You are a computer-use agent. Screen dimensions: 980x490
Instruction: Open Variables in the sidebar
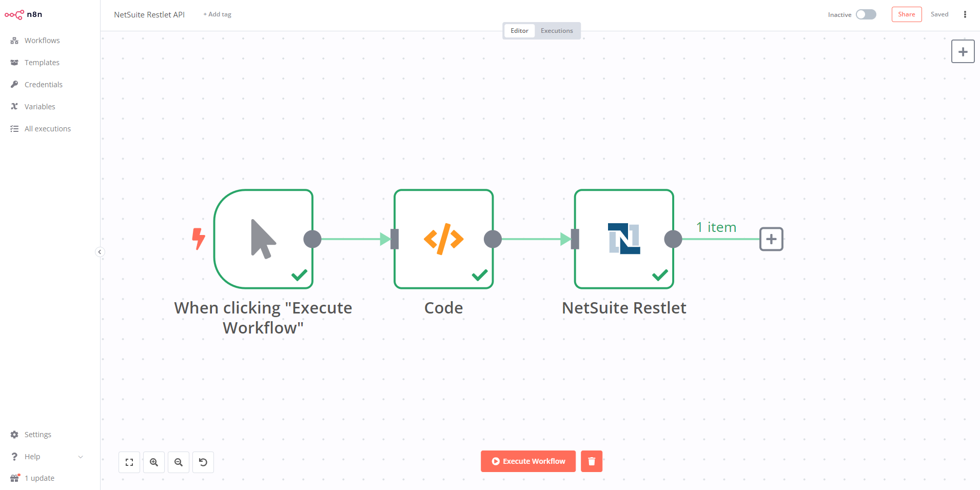(40, 107)
